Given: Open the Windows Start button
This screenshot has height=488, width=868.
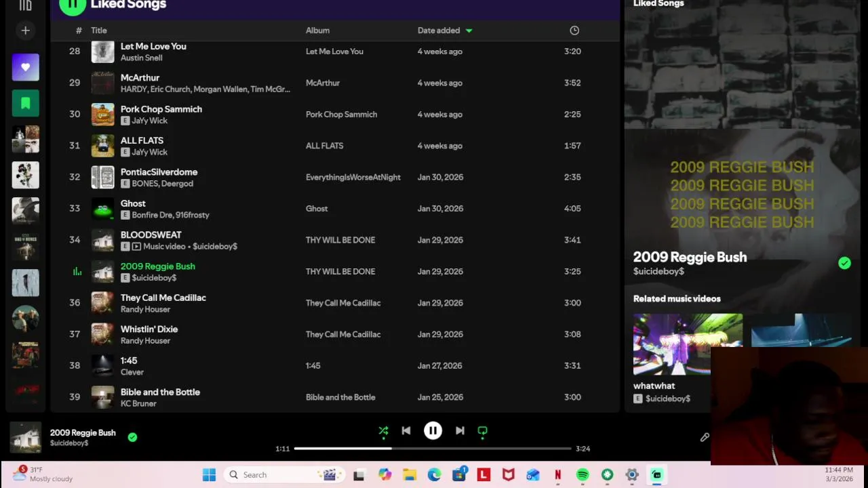Looking at the screenshot, I should 209,475.
